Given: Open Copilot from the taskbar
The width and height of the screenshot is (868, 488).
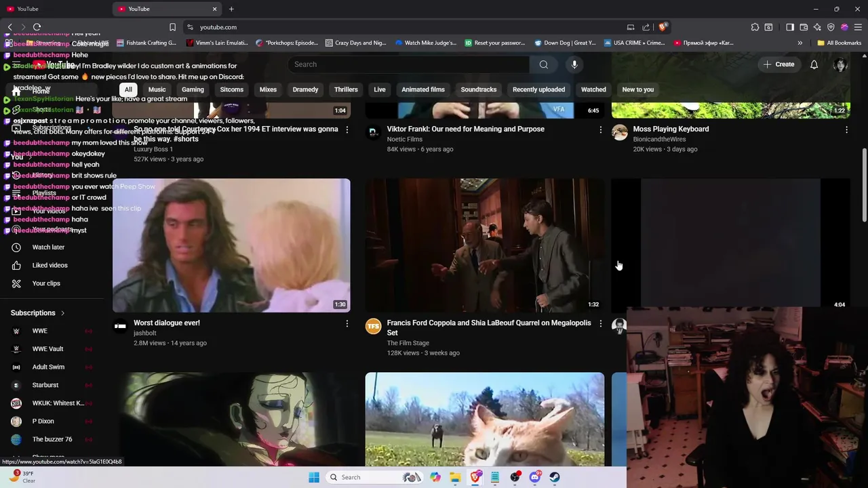Looking at the screenshot, I should click(435, 477).
